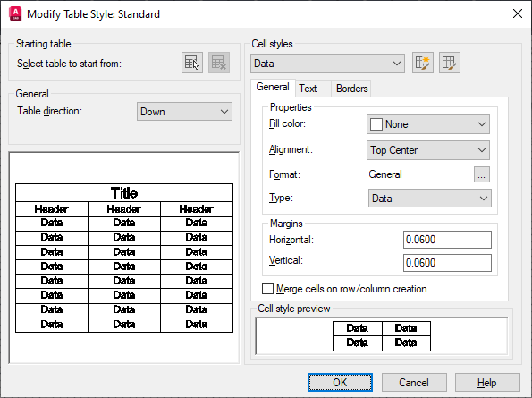532x398 pixels.
Task: Open the Type dropdown list
Action: click(429, 199)
